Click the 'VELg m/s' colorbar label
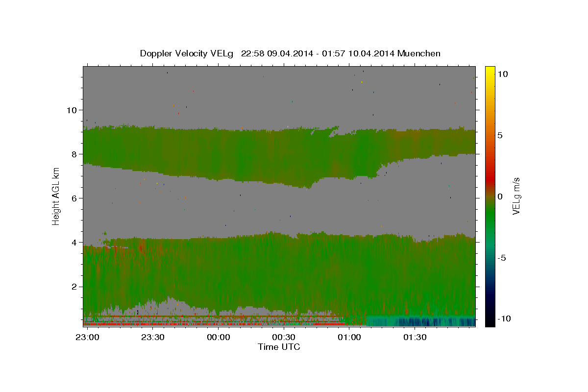The image size is (588, 392). click(516, 196)
